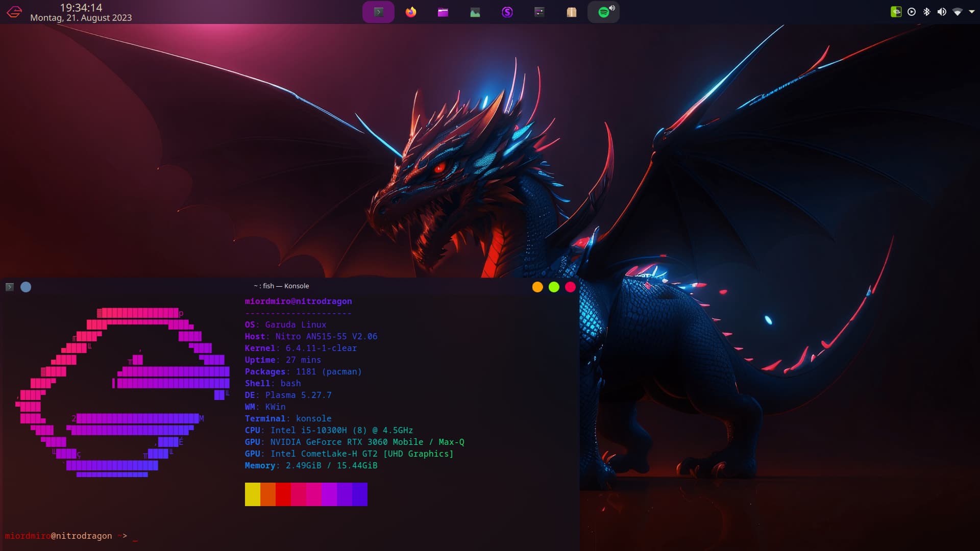
Task: Click the blue-violet last swatch in palette
Action: [x=360, y=494]
